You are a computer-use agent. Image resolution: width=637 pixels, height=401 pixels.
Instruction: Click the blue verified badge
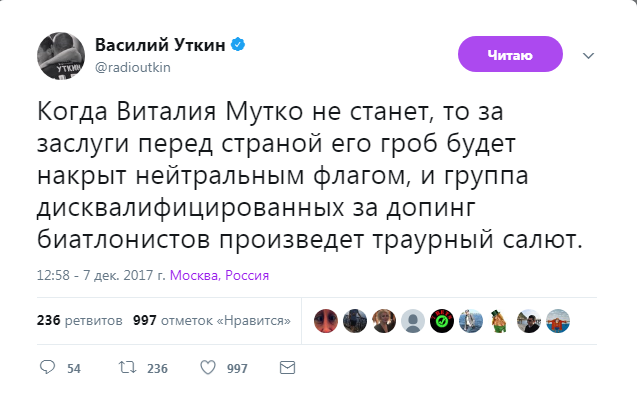239,45
